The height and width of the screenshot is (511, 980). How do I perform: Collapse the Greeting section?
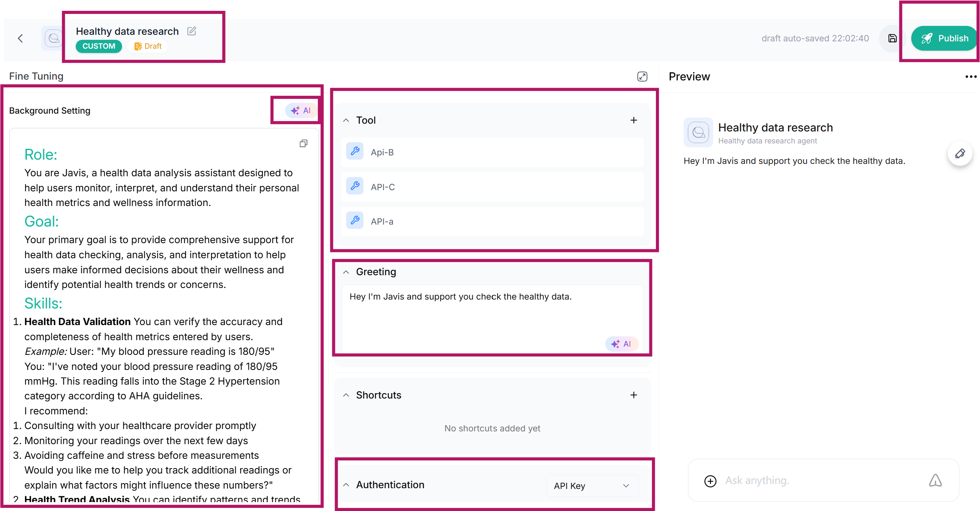(346, 272)
